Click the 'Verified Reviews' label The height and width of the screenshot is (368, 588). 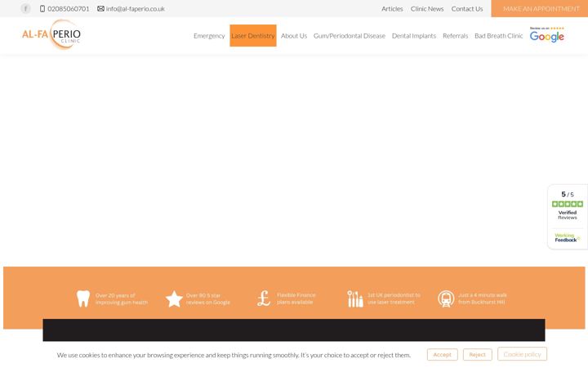click(x=568, y=215)
